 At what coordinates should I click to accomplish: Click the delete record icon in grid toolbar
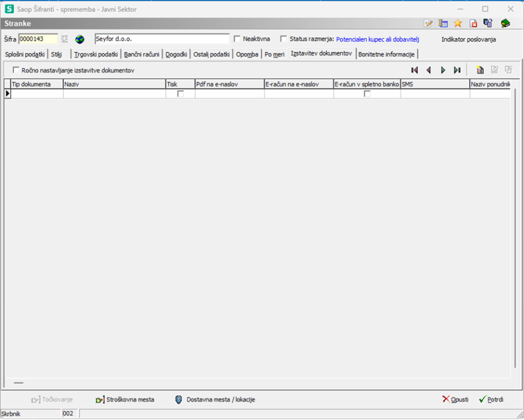coord(508,69)
